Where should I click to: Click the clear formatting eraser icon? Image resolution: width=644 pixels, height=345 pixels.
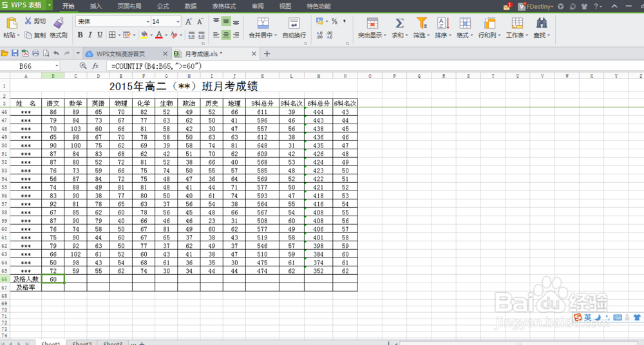pos(174,35)
